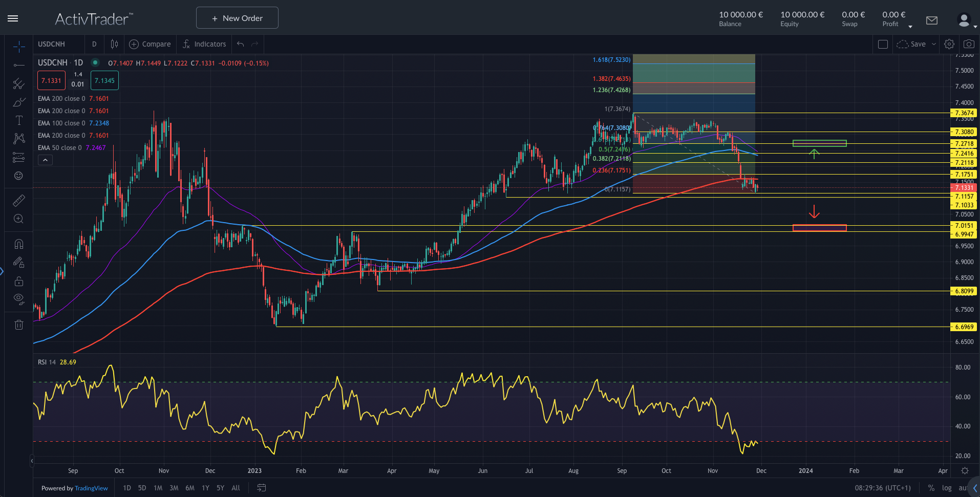Toggle visibility of all drawings

pos(18,299)
